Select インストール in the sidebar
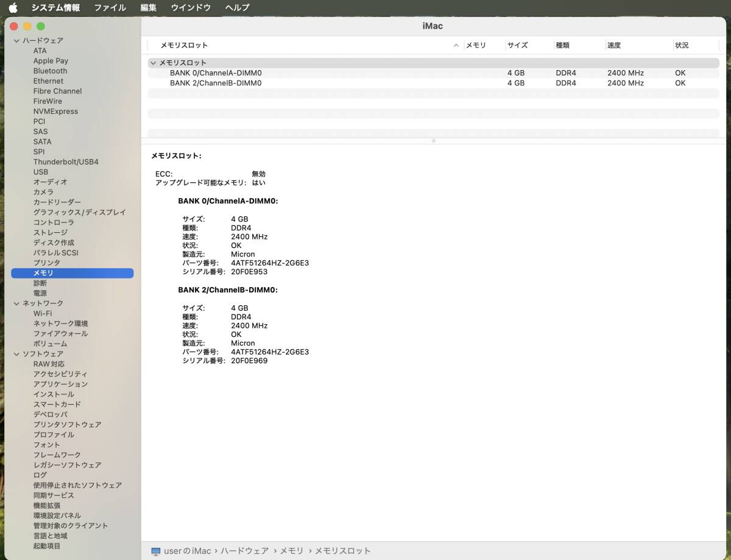731x560 pixels. click(x=54, y=394)
